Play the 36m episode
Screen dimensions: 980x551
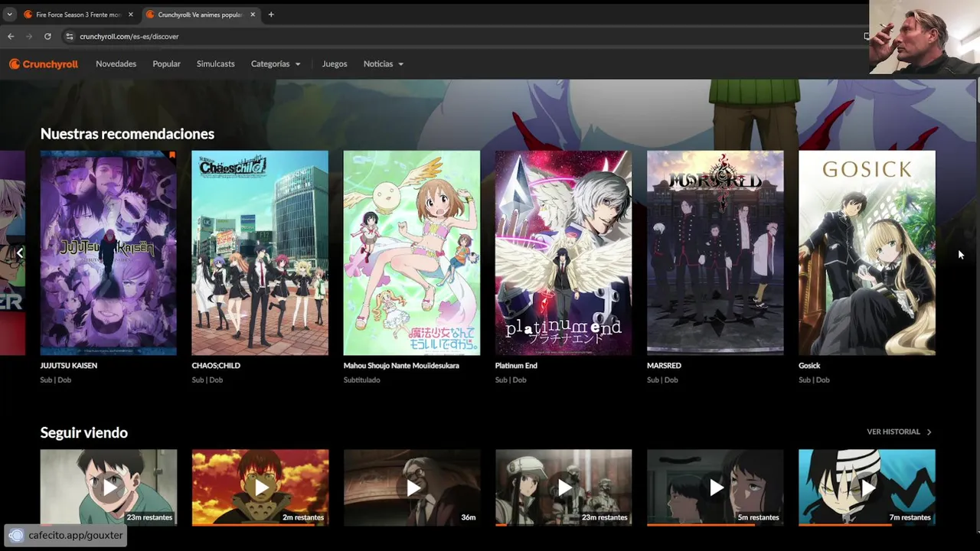coord(411,487)
